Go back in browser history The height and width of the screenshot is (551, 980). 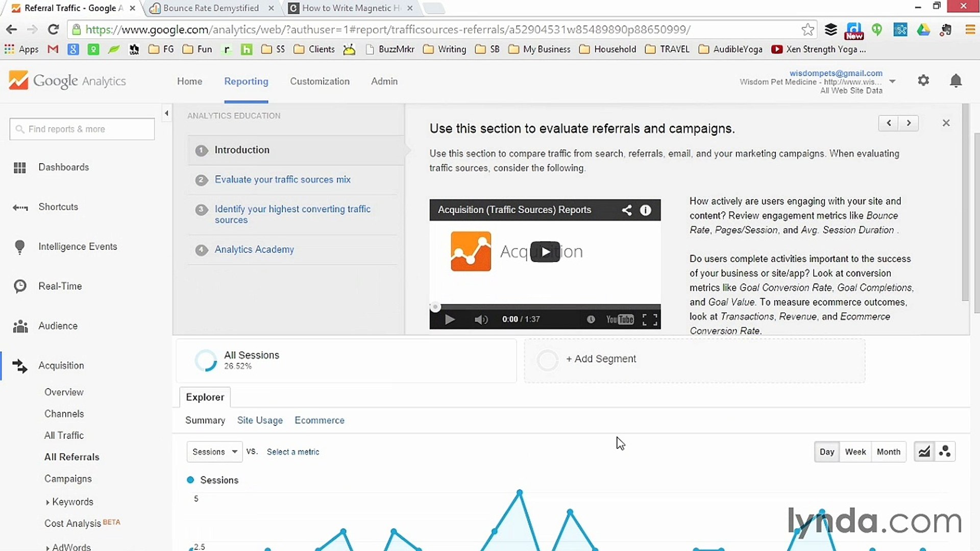pyautogui.click(x=11, y=30)
